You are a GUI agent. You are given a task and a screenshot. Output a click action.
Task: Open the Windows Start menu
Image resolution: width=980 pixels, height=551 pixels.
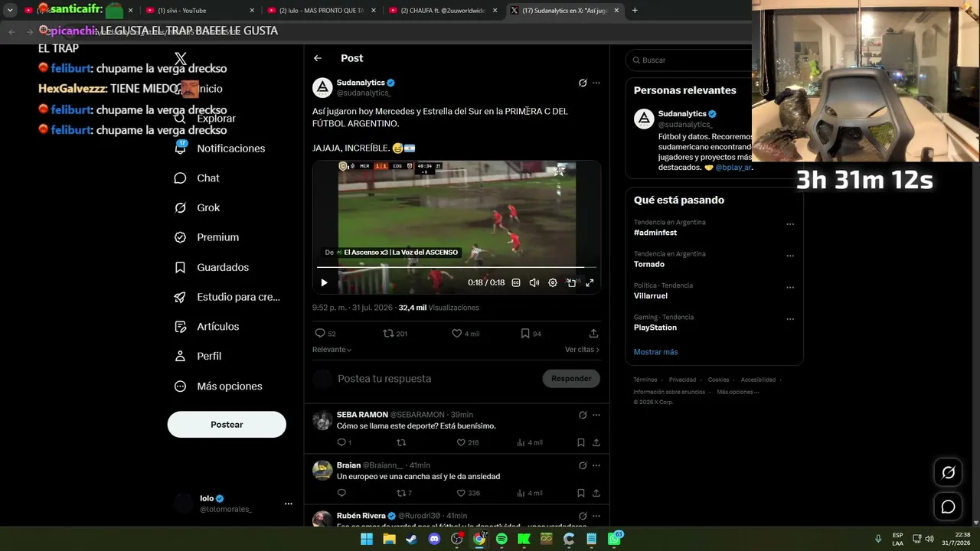click(x=367, y=539)
